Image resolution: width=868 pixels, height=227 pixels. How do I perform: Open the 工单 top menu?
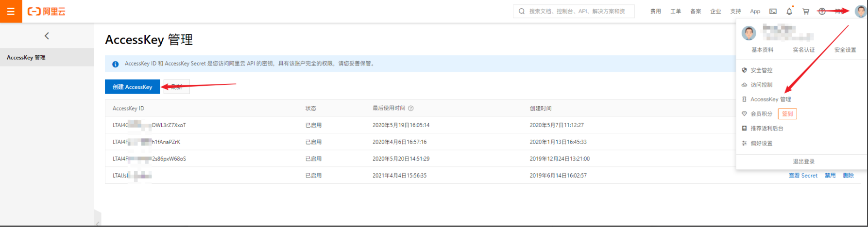676,11
